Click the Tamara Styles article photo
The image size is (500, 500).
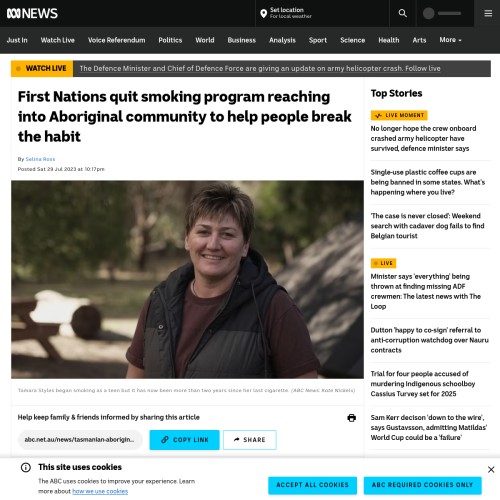click(187, 279)
